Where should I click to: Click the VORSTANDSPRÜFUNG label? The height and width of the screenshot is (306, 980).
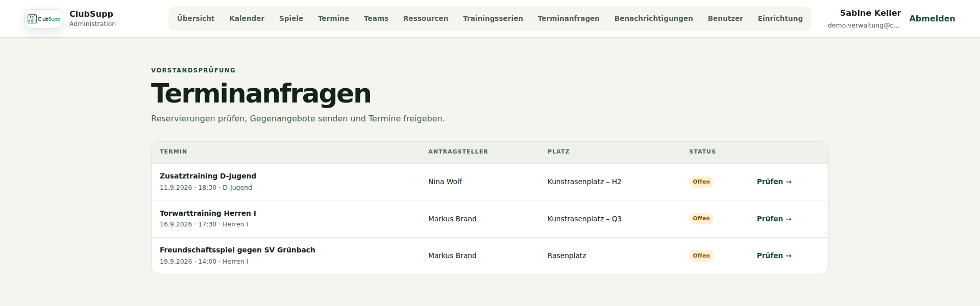(x=193, y=70)
